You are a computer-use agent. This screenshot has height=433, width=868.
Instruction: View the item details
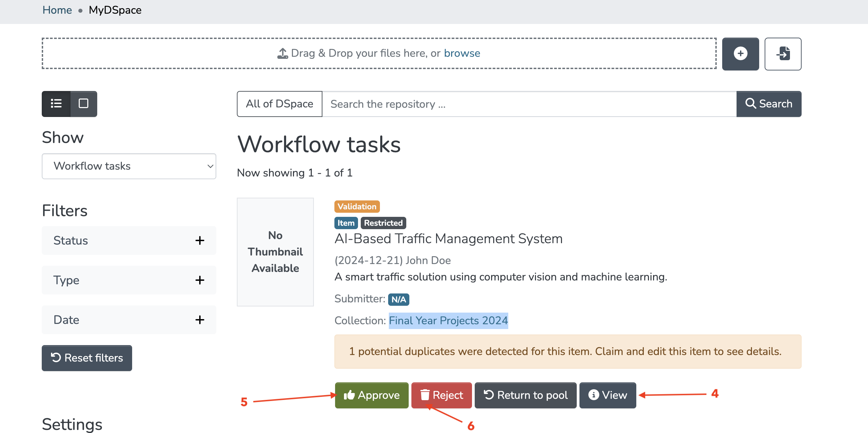point(608,395)
